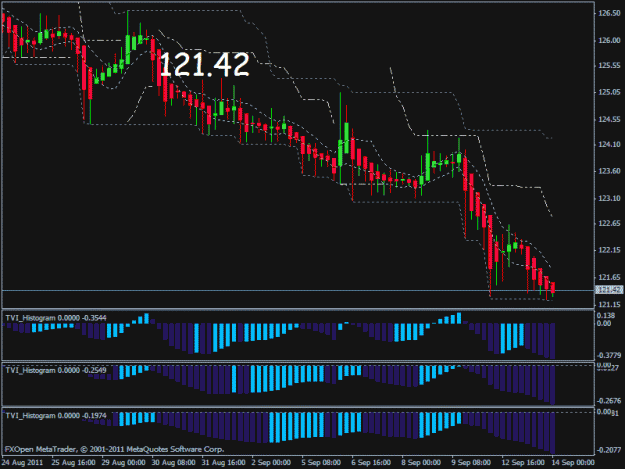Click the last red candlestick at 121.42
625x469 pixels.
pos(553,288)
